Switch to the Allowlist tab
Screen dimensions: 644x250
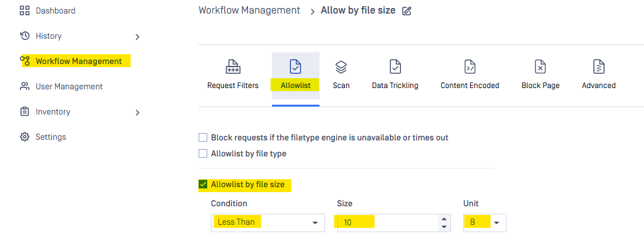coord(295,76)
